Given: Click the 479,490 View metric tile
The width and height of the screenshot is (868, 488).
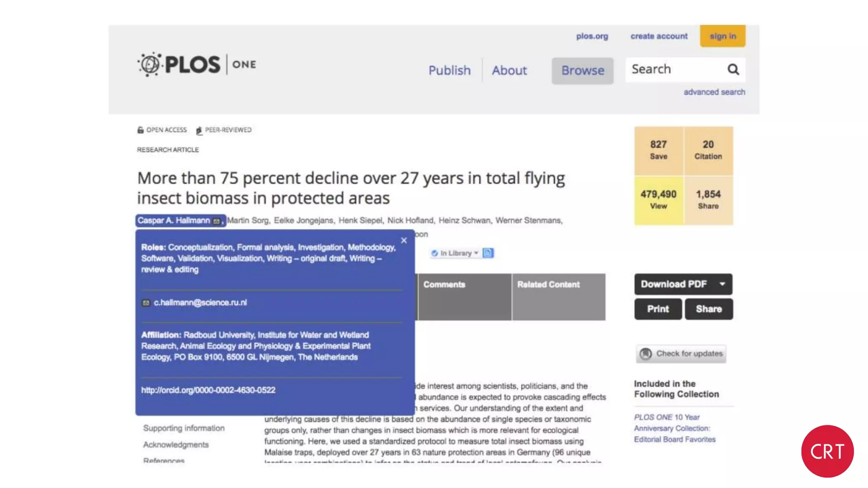Looking at the screenshot, I should [x=658, y=200].
